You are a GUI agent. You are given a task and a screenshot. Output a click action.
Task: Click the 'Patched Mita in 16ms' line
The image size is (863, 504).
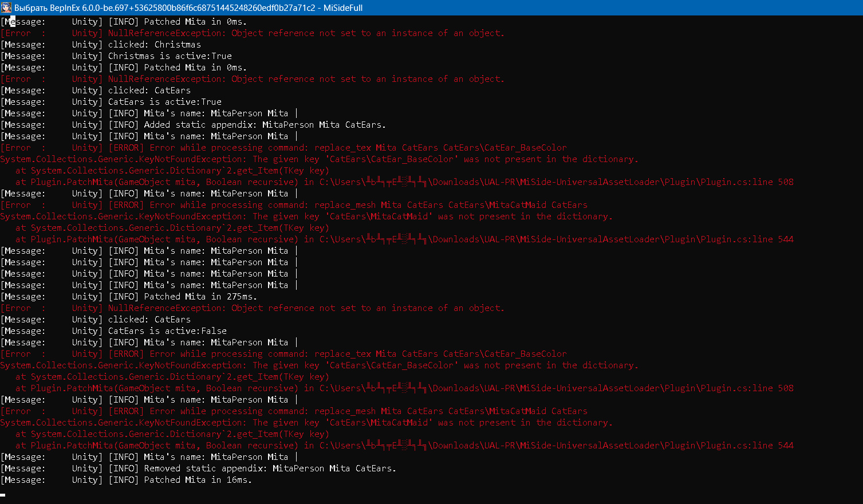tap(180, 480)
